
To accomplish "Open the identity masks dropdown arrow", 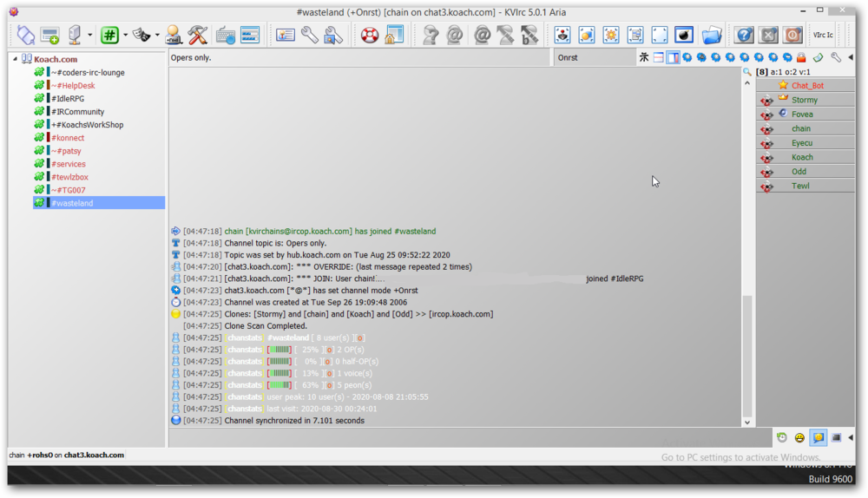I will (157, 35).
